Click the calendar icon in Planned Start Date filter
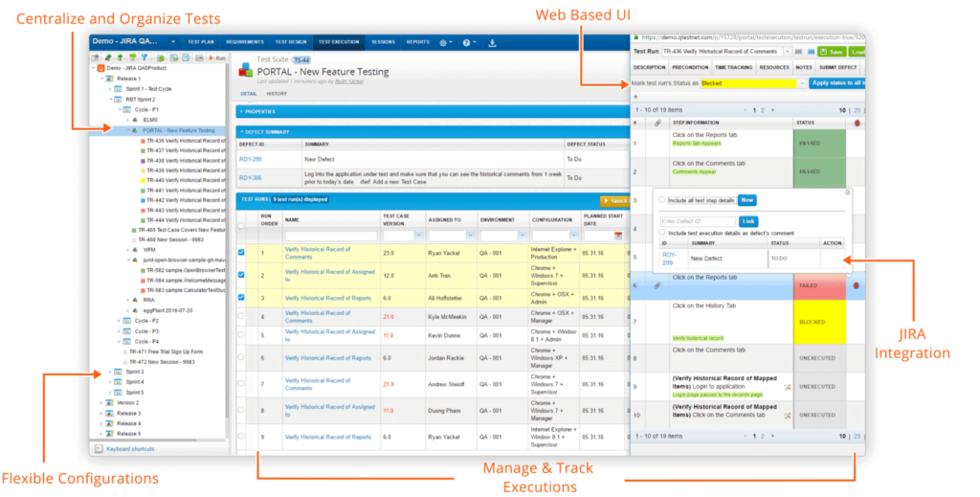 click(617, 236)
